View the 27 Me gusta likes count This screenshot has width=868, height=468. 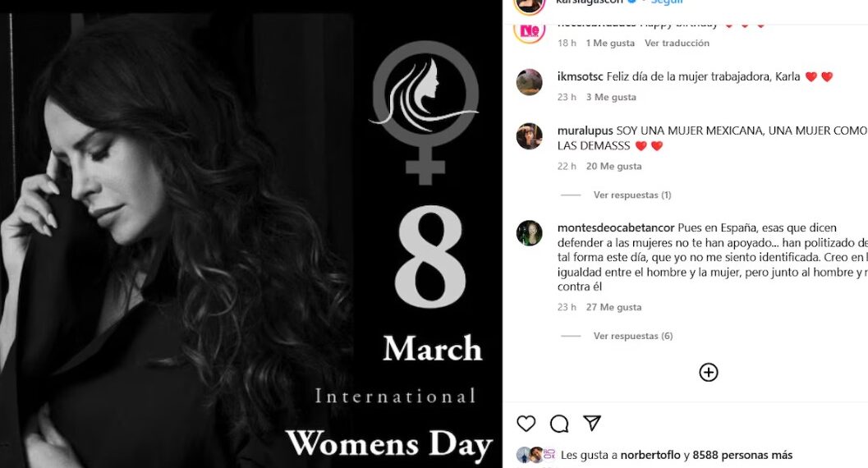[614, 307]
